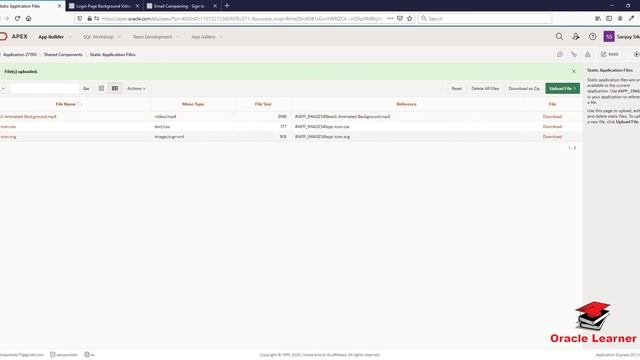Download the text/css row file

(x=552, y=127)
